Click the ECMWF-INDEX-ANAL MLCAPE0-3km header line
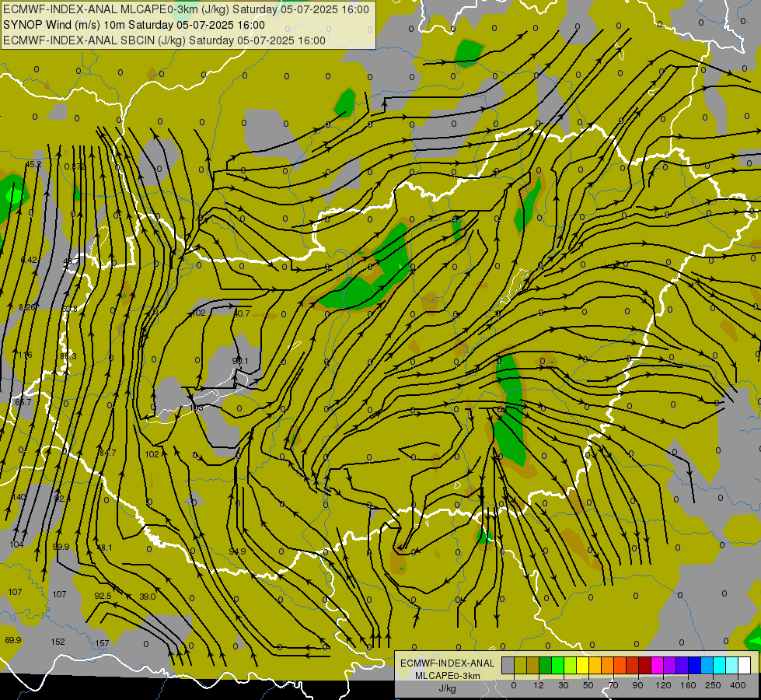 [x=186, y=9]
